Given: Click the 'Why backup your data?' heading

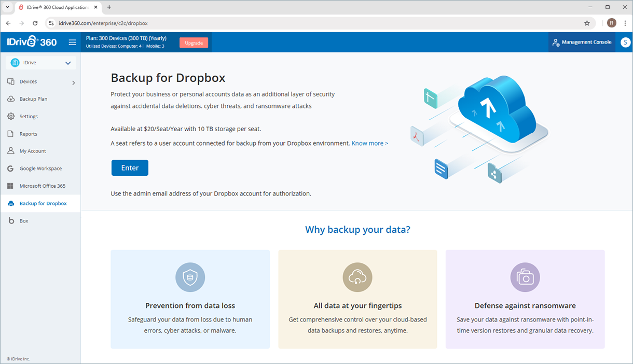Looking at the screenshot, I should click(357, 230).
